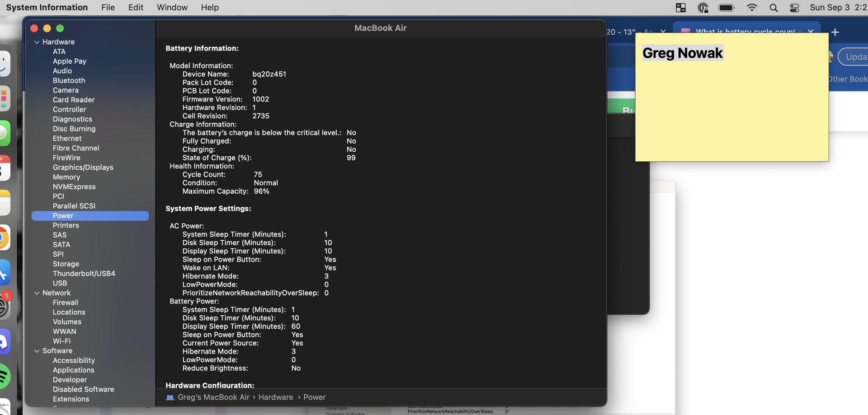Click the Update button in the browser window
The image size is (868, 415).
coord(854,57)
